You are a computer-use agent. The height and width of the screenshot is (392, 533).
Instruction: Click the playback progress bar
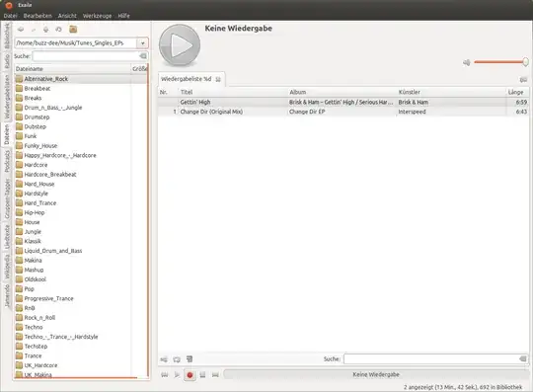pos(376,374)
